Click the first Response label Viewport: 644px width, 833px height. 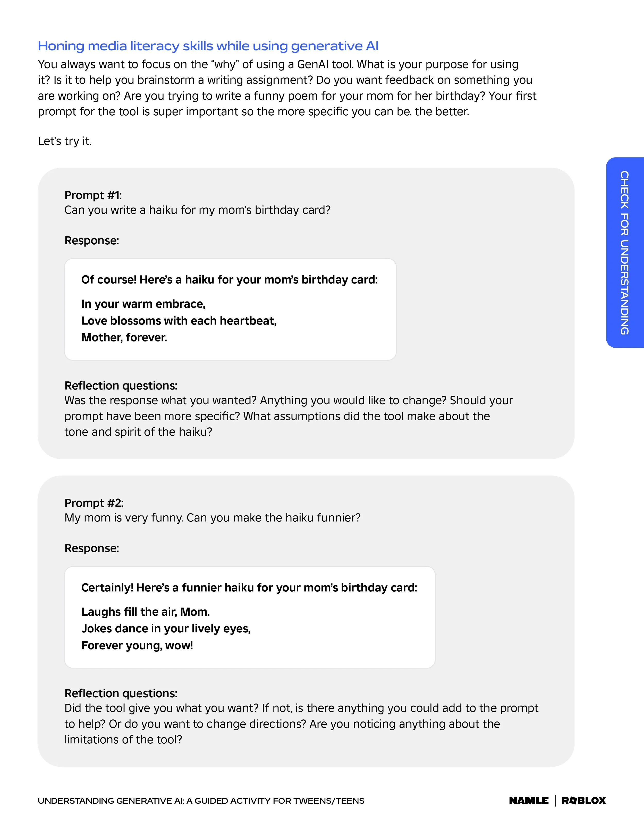(x=91, y=241)
